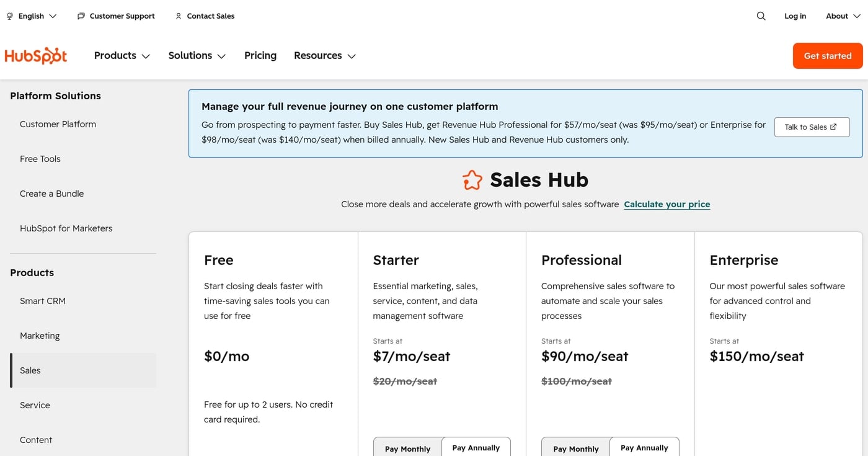Open Calculate your price link

click(666, 204)
